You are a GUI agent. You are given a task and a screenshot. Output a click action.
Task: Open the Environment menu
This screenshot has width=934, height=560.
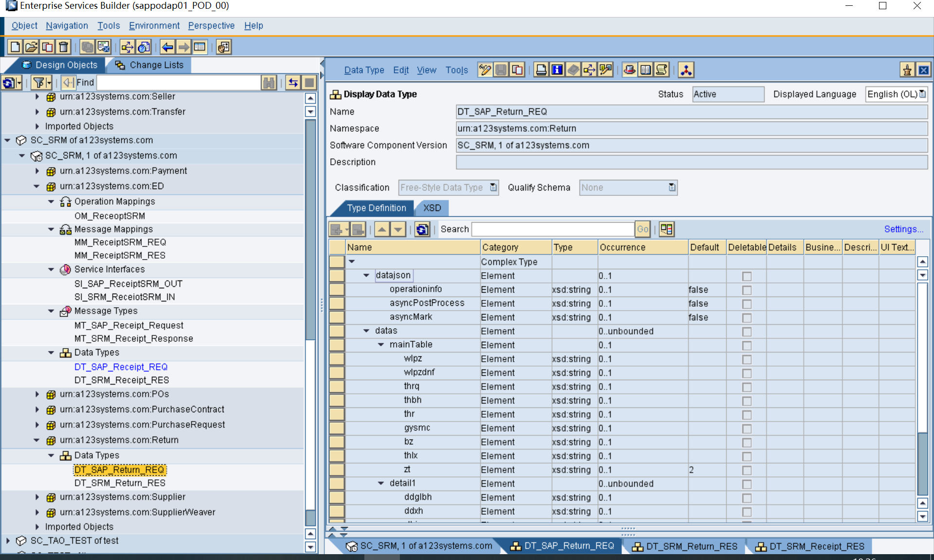154,26
